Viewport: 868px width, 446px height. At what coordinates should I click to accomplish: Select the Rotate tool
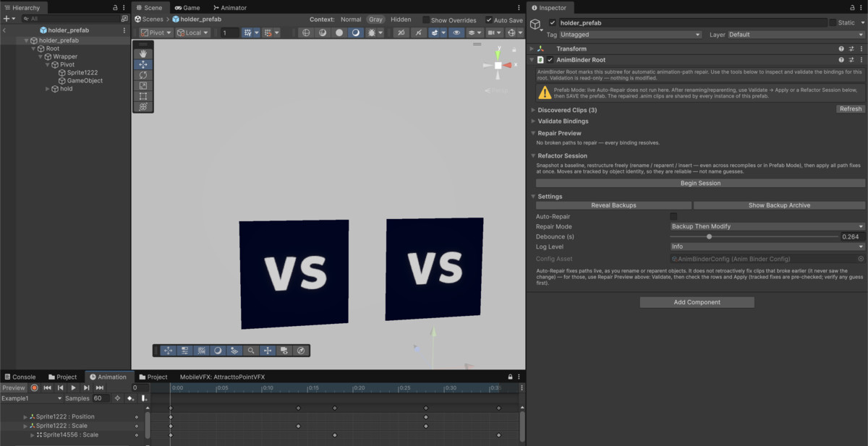[143, 75]
